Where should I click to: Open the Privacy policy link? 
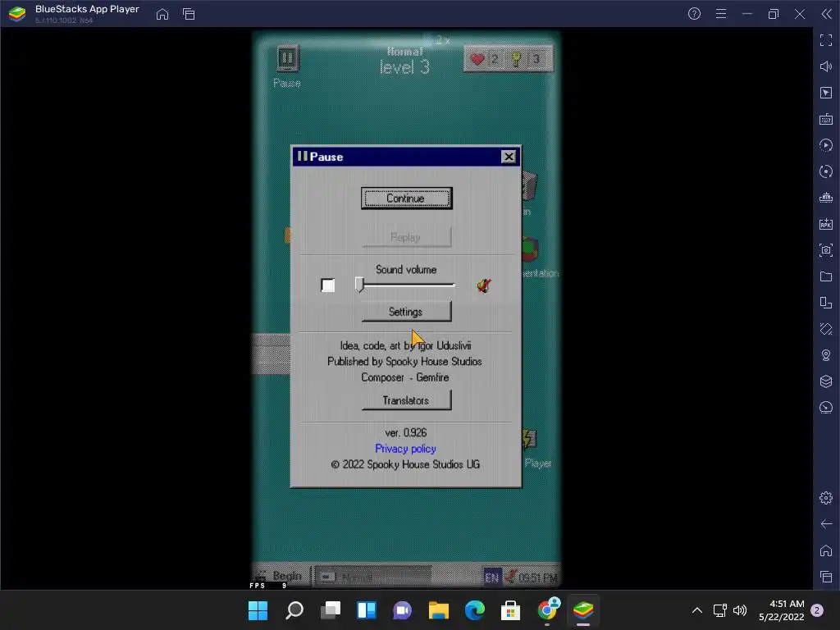[405, 449]
